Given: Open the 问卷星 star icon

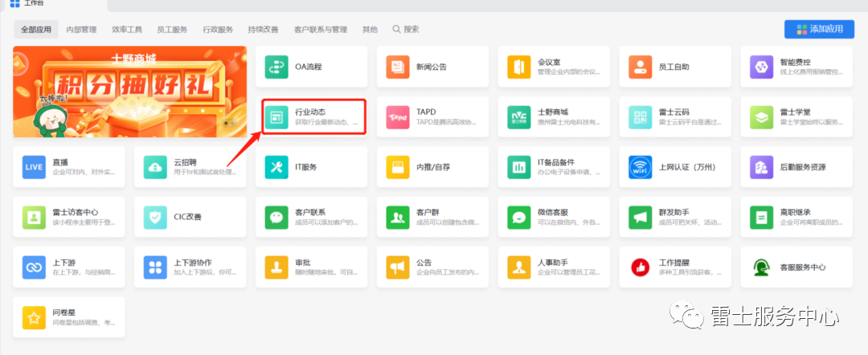Looking at the screenshot, I should tap(33, 317).
